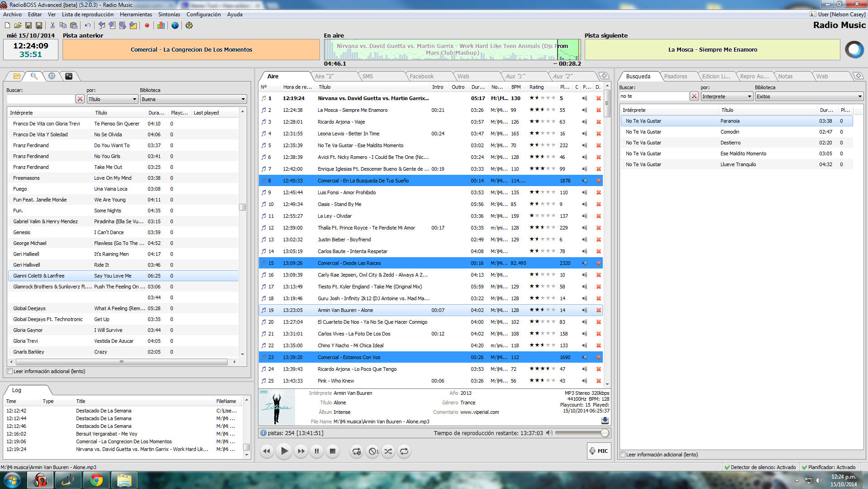
Task: Add a folder using the plus folder icon
Action: click(133, 25)
